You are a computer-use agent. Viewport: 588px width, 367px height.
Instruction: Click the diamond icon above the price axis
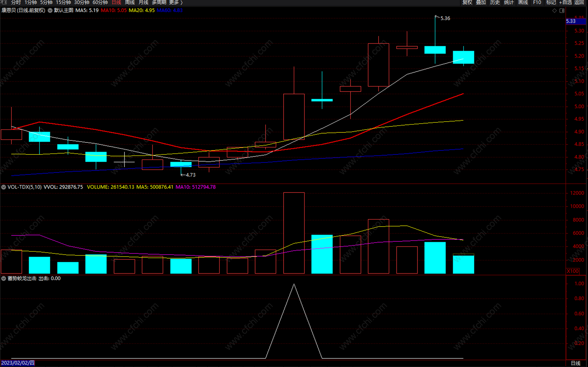554,11
